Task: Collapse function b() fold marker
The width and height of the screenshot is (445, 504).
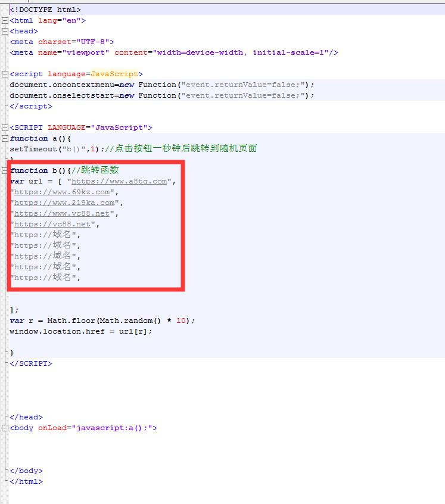Action: click(5, 171)
